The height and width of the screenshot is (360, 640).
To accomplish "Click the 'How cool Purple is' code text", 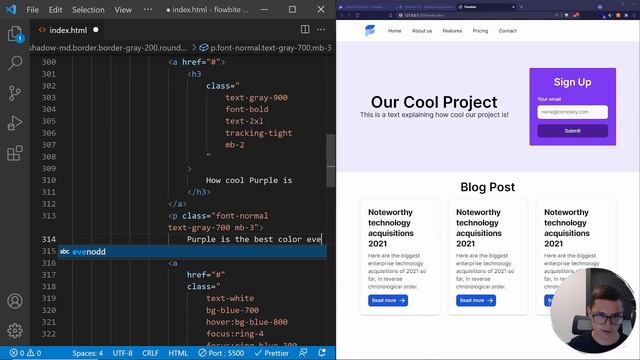I will click(249, 180).
